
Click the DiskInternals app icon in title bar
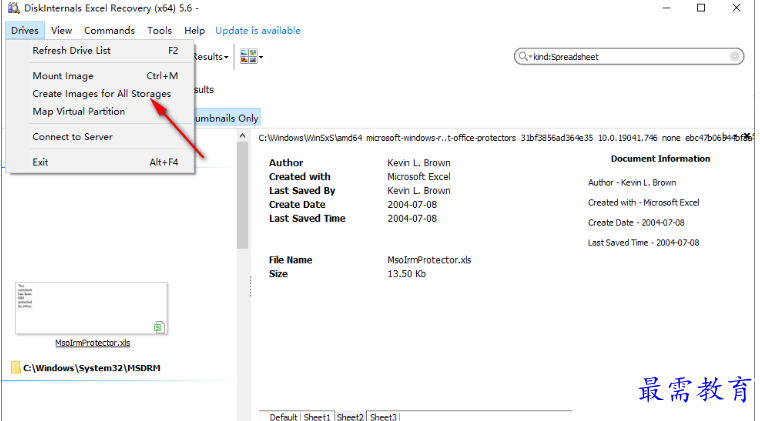(14, 8)
